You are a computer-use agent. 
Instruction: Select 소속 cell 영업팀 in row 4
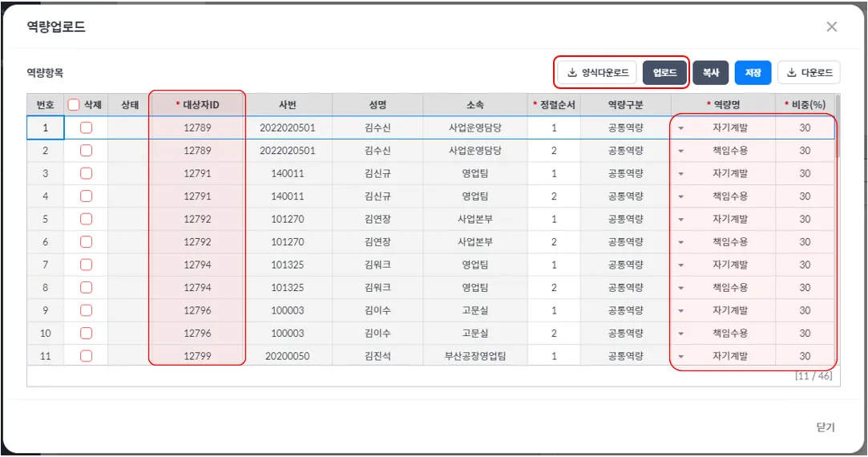pos(475,196)
